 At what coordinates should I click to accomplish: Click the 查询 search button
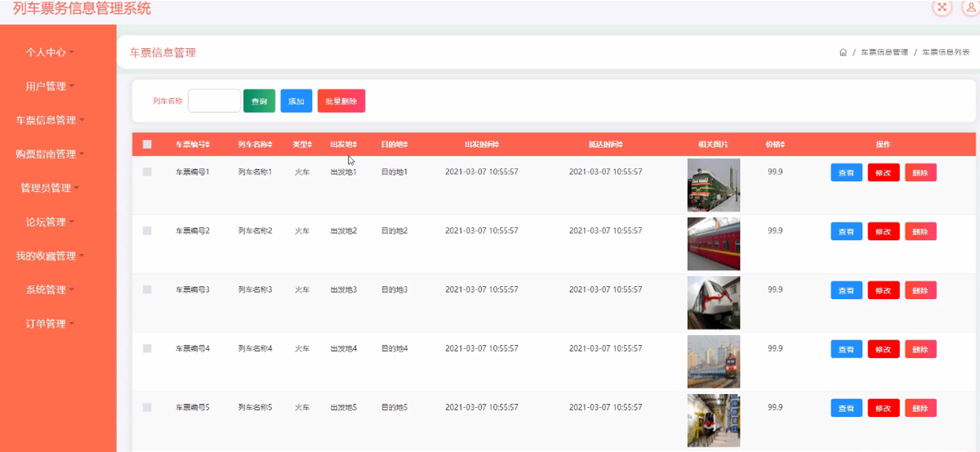(x=259, y=101)
